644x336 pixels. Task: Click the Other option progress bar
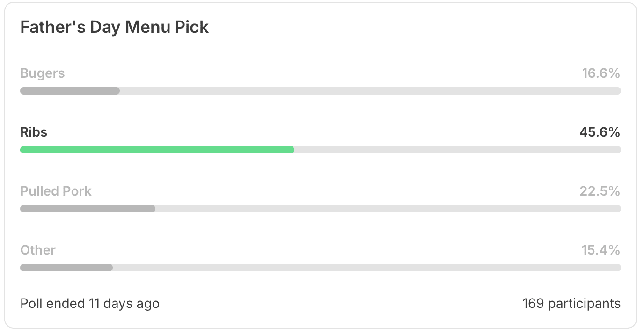click(66, 268)
